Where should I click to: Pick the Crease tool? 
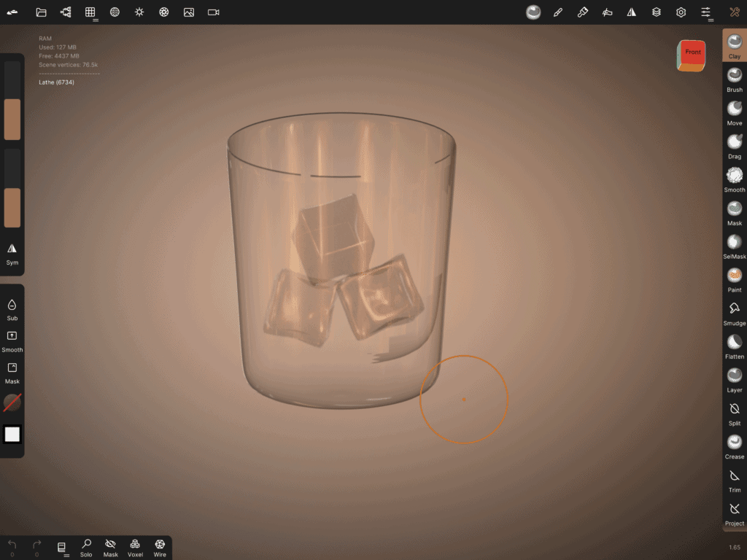[x=735, y=445]
